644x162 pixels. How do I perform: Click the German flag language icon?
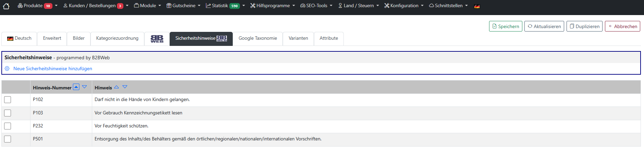pos(477,6)
